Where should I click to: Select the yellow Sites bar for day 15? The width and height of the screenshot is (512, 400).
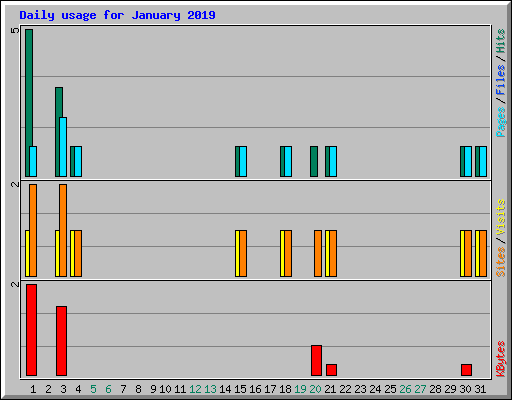[x=237, y=253]
